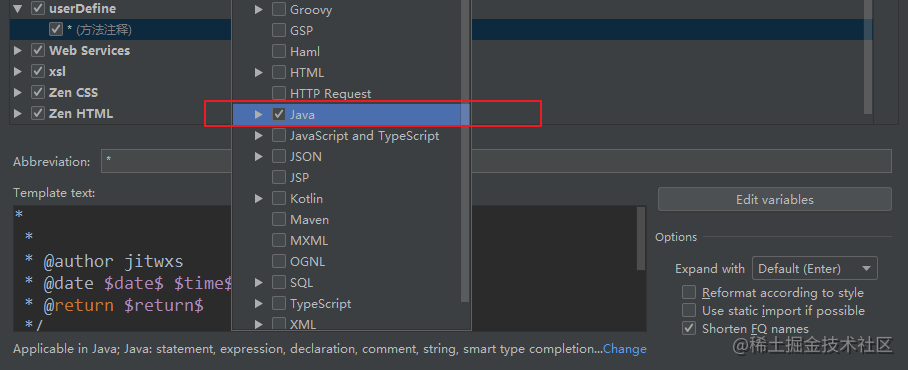Expand the XML context node

259,324
